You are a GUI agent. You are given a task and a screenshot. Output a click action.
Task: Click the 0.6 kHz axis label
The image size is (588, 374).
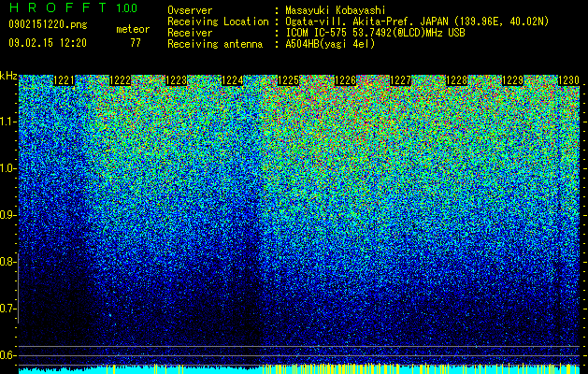coord(7,355)
